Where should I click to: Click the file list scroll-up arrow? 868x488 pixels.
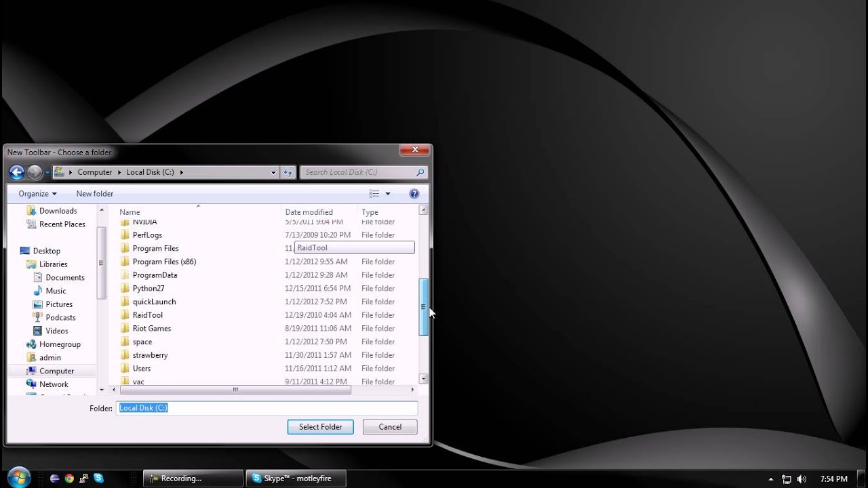424,210
